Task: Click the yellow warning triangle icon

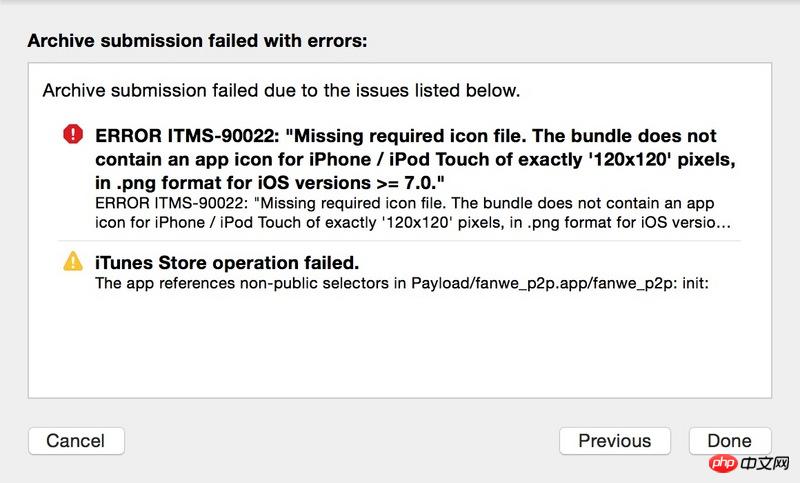Action: (73, 262)
